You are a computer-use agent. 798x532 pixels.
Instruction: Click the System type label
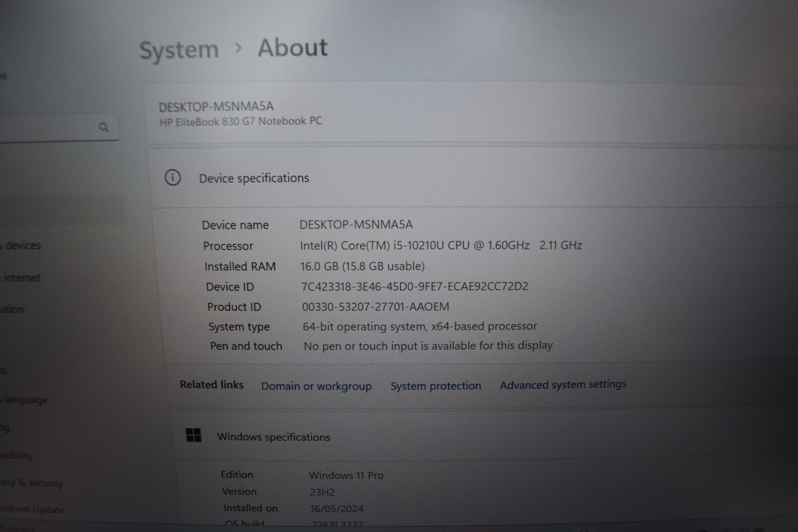(x=239, y=327)
